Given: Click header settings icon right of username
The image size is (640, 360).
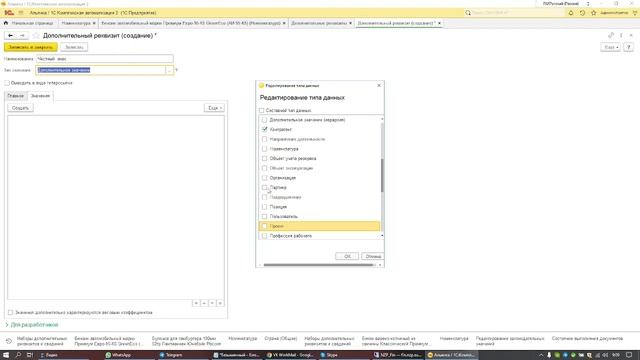Looking at the screenshot, I should point(635,13).
